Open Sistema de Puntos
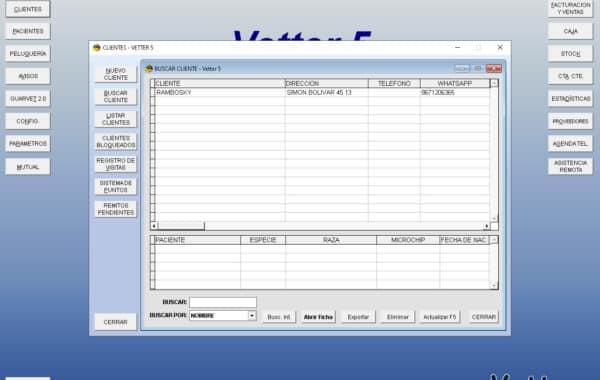600x380 pixels. pyautogui.click(x=116, y=186)
